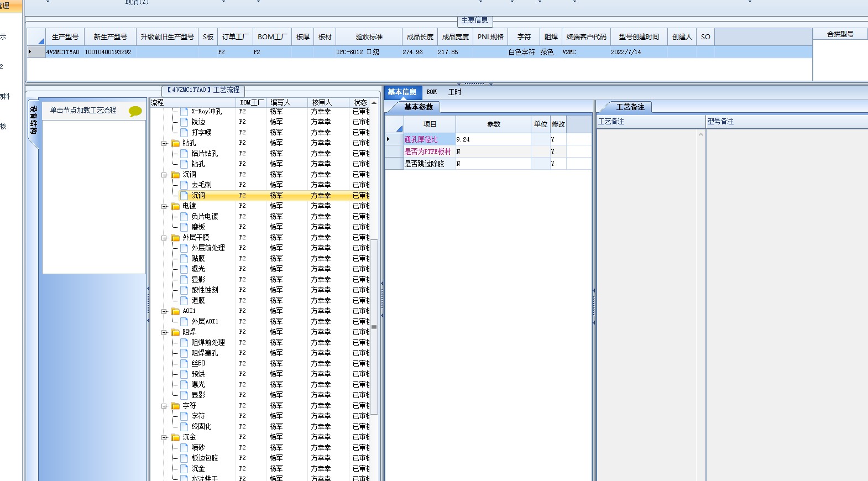The height and width of the screenshot is (481, 868).
Task: Select the 是否为PTFE板材 parameter row
Action: 489,151
